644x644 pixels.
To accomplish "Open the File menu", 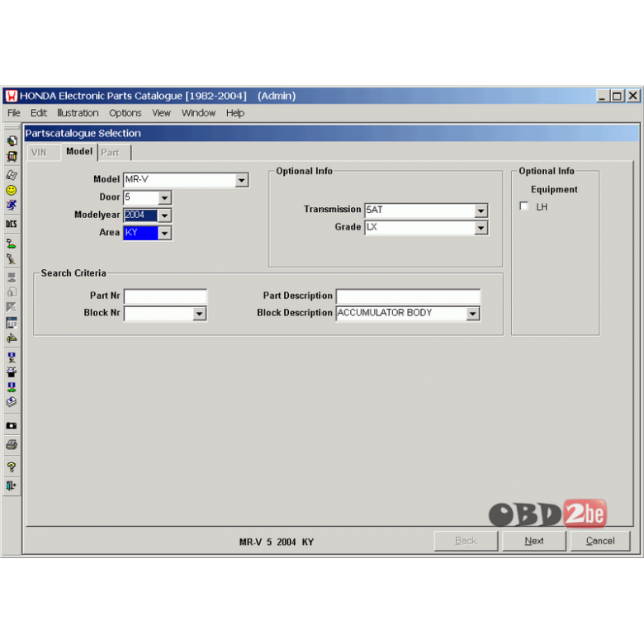I will pyautogui.click(x=13, y=113).
